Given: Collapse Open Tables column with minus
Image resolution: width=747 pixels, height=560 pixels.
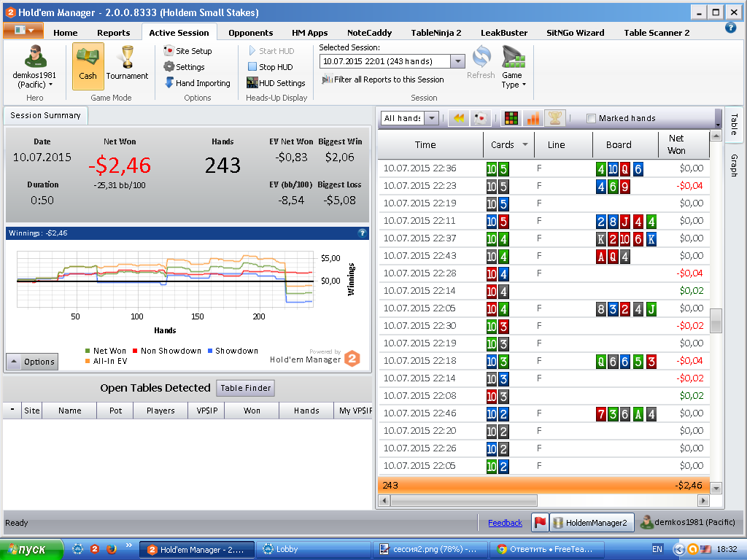Looking at the screenshot, I should 12,410.
